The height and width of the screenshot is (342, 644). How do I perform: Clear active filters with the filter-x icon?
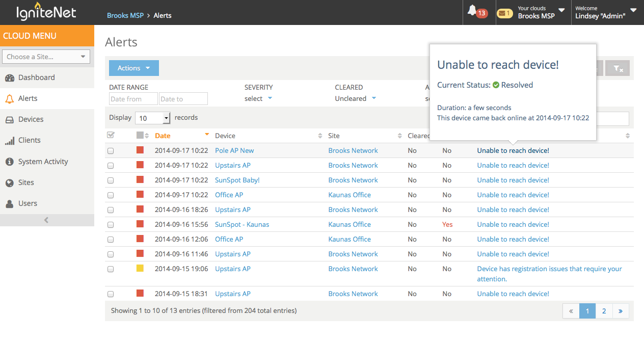[x=617, y=68]
